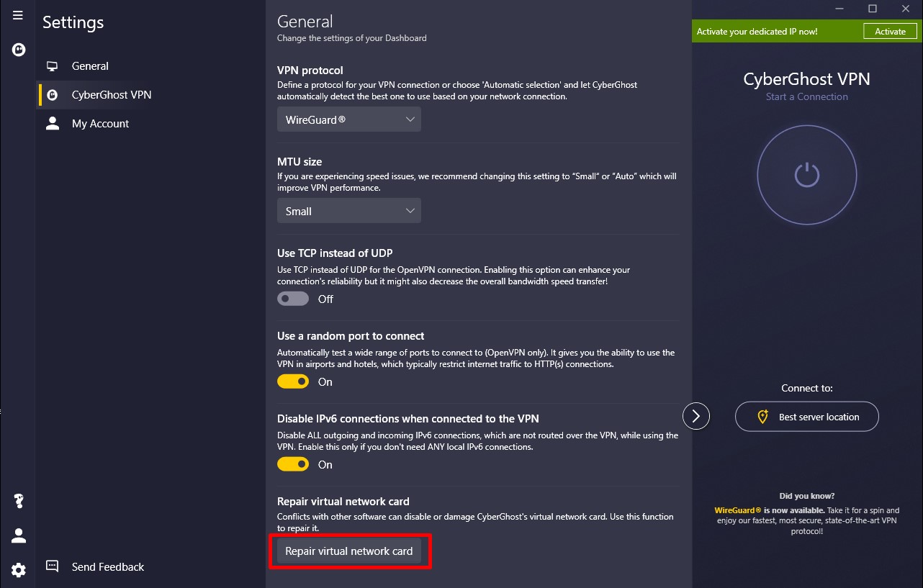Screen dimensions: 923x588
Task: Open Best server location selector
Action: pyautogui.click(x=807, y=417)
